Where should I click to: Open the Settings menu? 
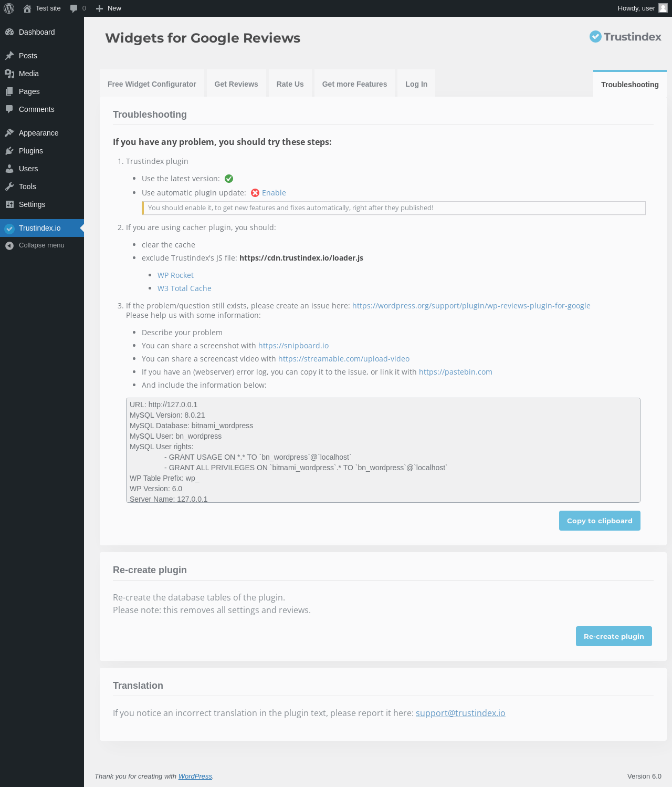tap(42, 204)
